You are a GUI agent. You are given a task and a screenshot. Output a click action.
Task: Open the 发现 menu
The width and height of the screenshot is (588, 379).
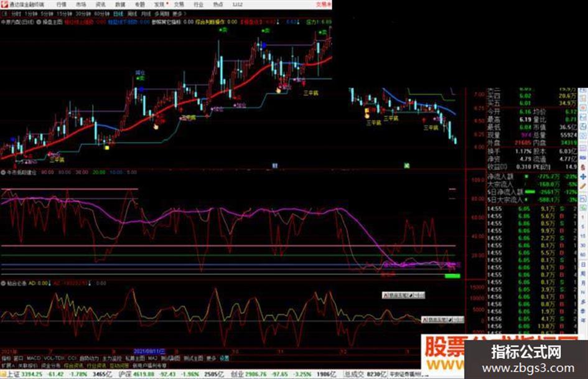[x=159, y=4]
